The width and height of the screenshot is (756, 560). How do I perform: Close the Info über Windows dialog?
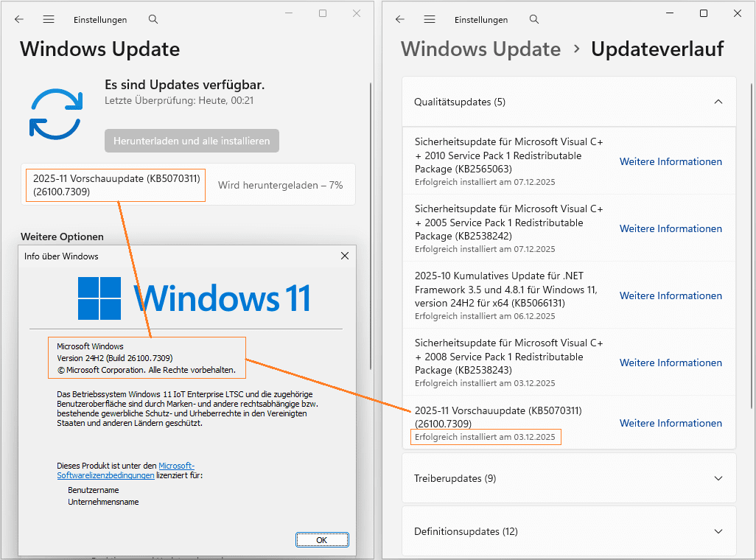click(345, 256)
